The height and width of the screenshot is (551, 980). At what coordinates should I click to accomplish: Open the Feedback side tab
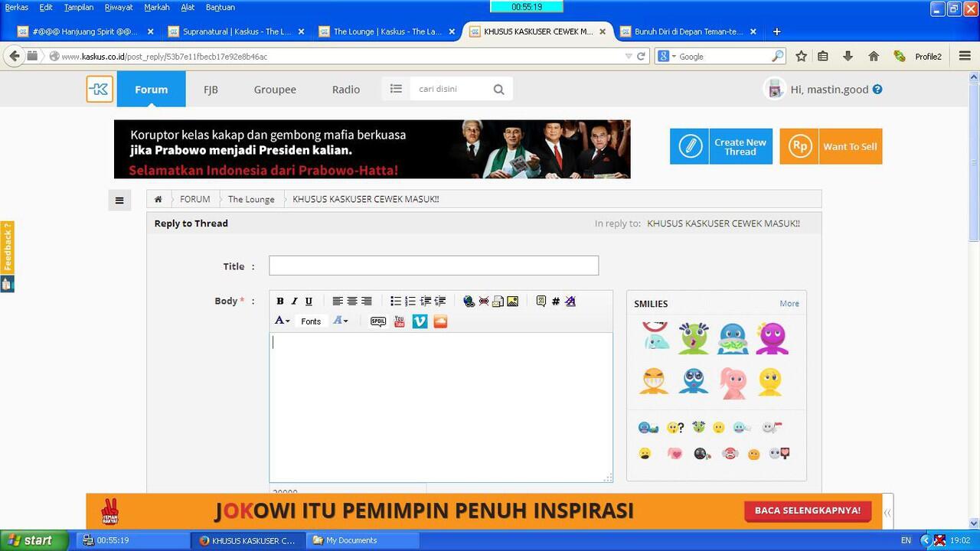(x=7, y=248)
